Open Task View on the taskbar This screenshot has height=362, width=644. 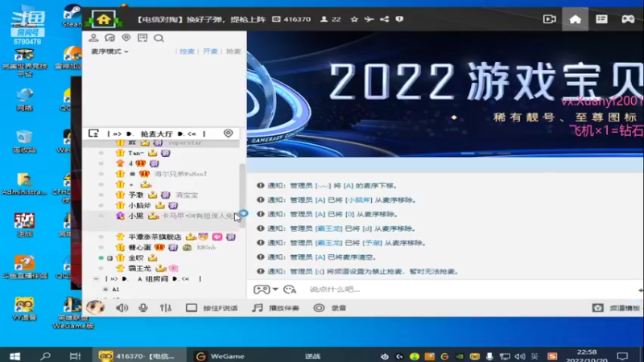[75, 356]
